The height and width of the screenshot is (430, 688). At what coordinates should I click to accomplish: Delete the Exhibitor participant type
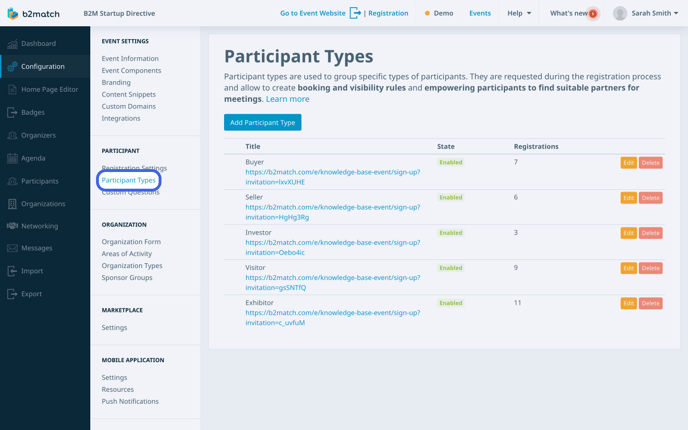tap(650, 303)
